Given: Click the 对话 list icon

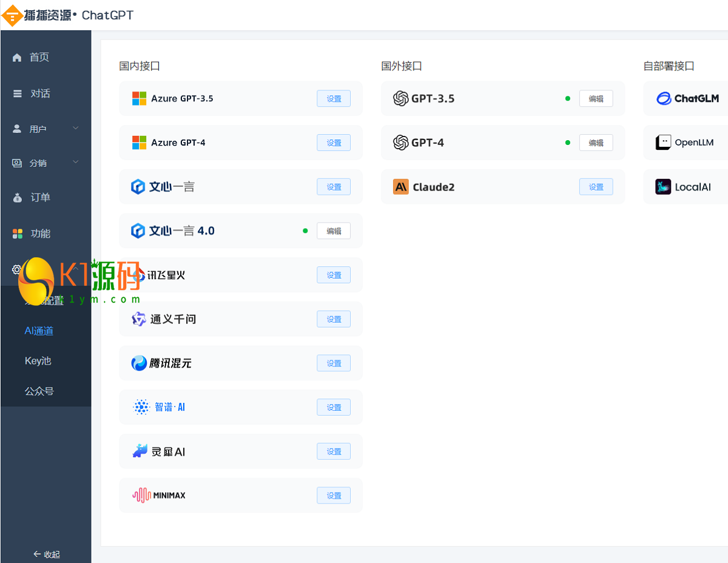Looking at the screenshot, I should coord(17,94).
